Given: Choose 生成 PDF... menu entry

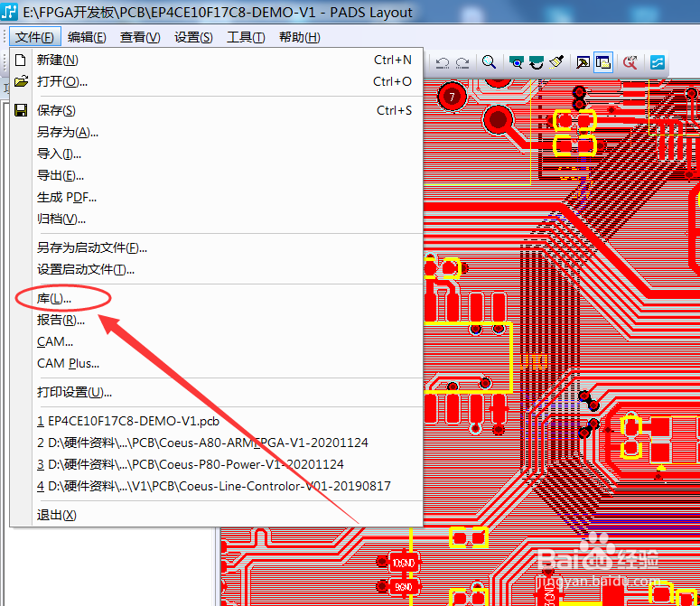Looking at the screenshot, I should pyautogui.click(x=217, y=197).
